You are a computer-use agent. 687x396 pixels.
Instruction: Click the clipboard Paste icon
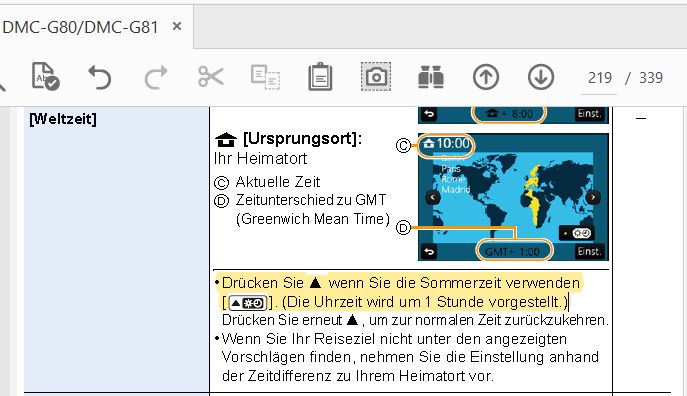tap(320, 77)
